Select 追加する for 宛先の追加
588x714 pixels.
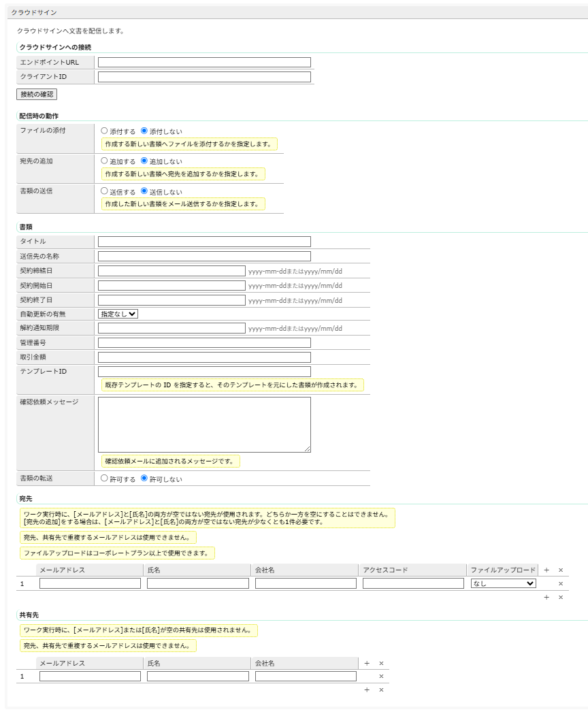(104, 161)
